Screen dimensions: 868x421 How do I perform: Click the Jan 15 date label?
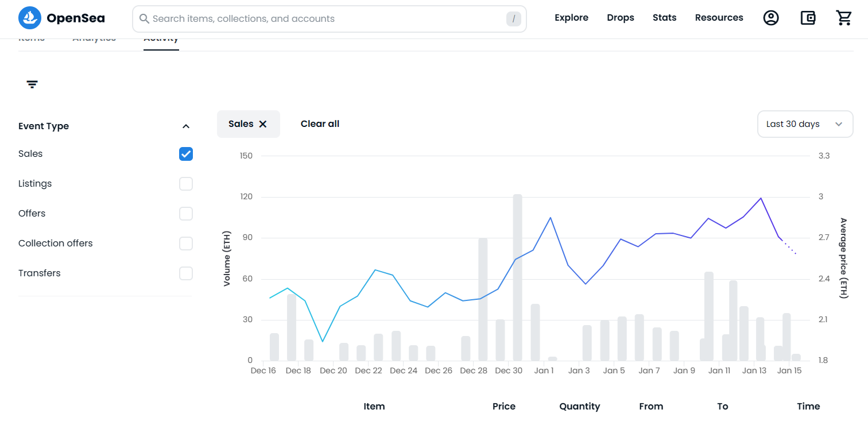(789, 371)
